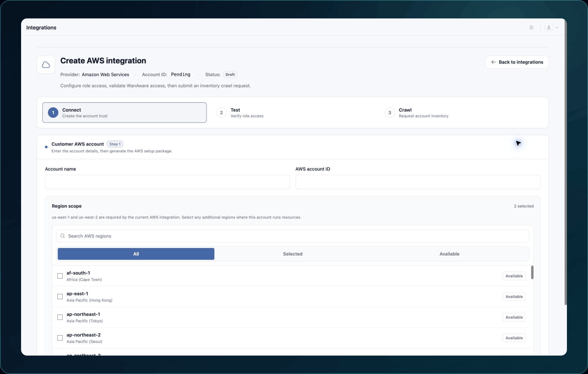Image resolution: width=588 pixels, height=374 pixels.
Task: Select the Connect step
Action: [x=125, y=113]
